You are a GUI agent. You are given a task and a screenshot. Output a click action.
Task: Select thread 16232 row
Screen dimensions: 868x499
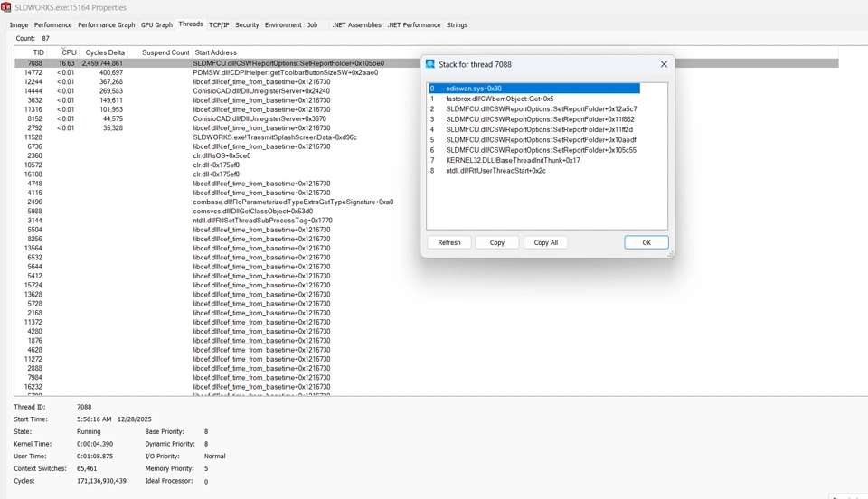(426, 387)
